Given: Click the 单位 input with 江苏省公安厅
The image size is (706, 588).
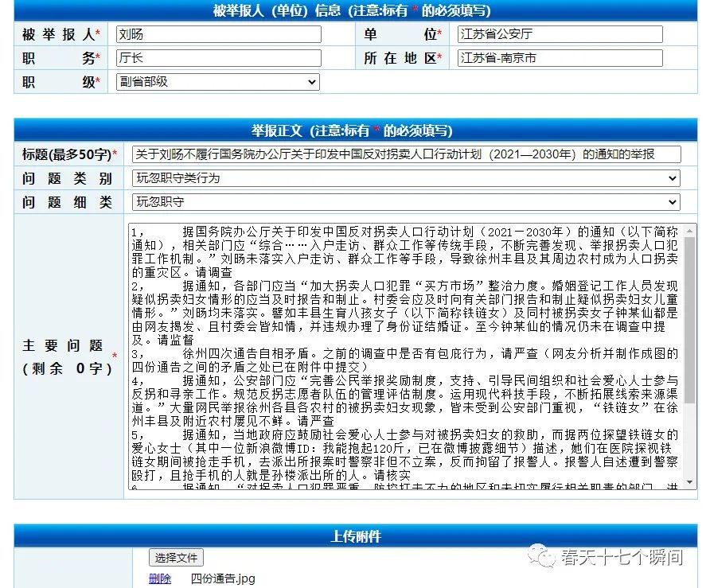Looking at the screenshot, I should 560,34.
